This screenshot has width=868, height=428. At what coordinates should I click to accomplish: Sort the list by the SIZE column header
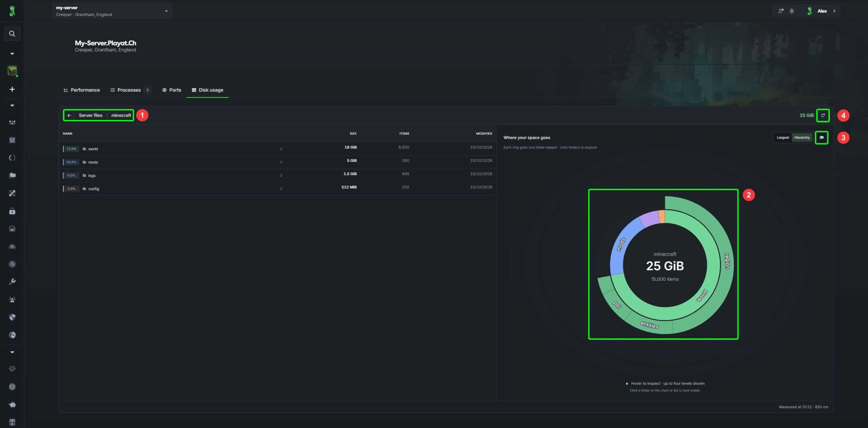[x=353, y=134]
